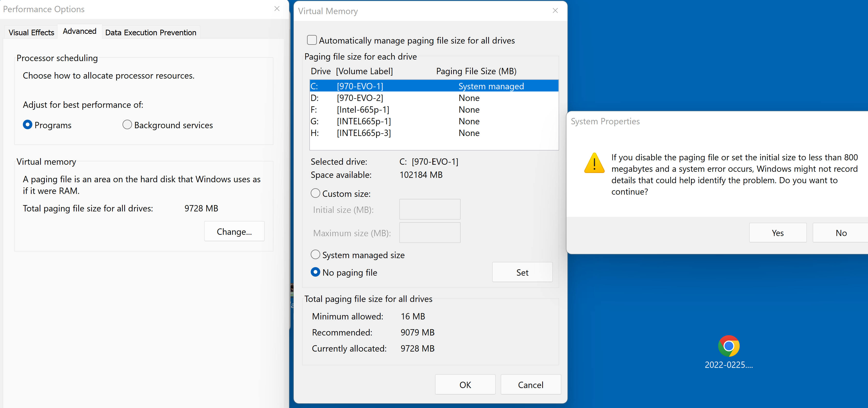Cancel the Virtual Memory dialog
The image size is (868, 408).
(531, 384)
